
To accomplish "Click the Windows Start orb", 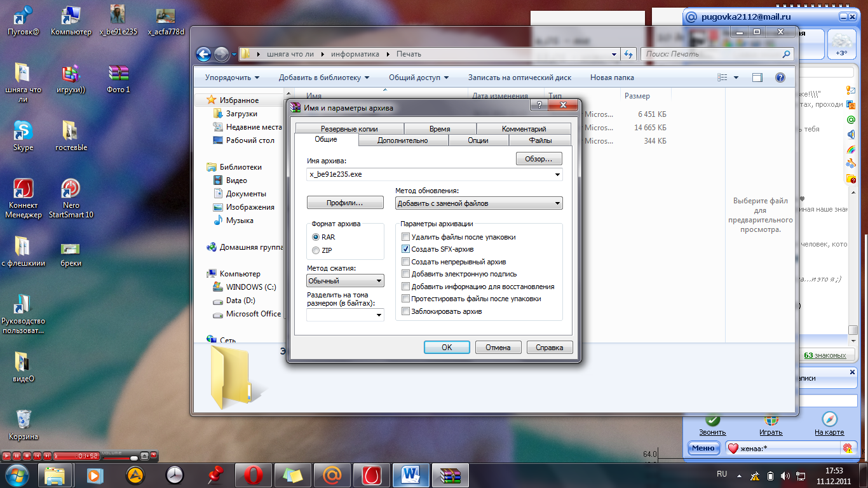I will tap(17, 475).
